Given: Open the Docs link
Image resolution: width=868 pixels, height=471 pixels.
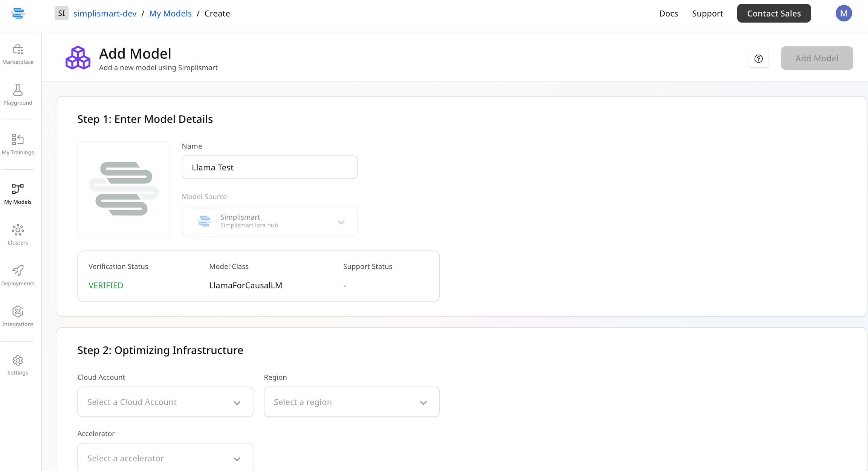Looking at the screenshot, I should [668, 13].
